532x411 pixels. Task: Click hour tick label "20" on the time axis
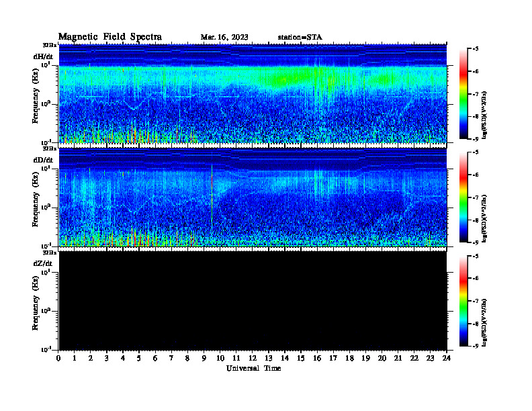(382, 358)
